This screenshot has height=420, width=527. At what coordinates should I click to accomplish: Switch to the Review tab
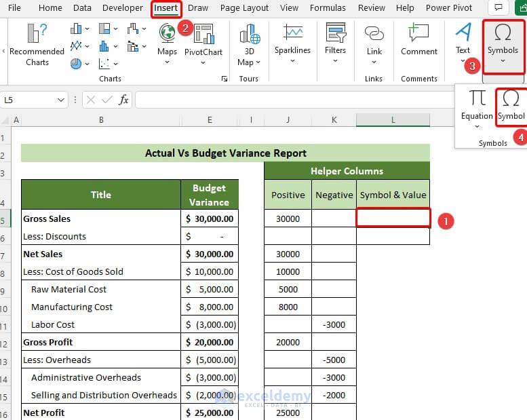(x=372, y=7)
